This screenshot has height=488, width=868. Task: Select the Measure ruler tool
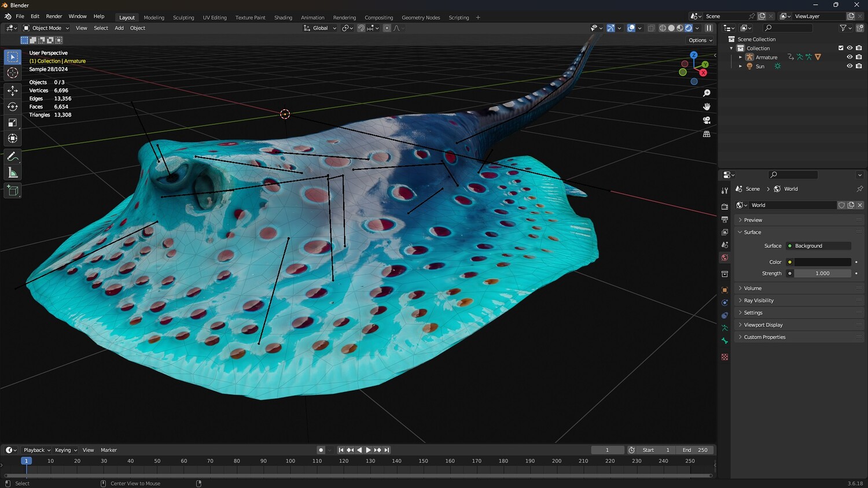pyautogui.click(x=12, y=173)
